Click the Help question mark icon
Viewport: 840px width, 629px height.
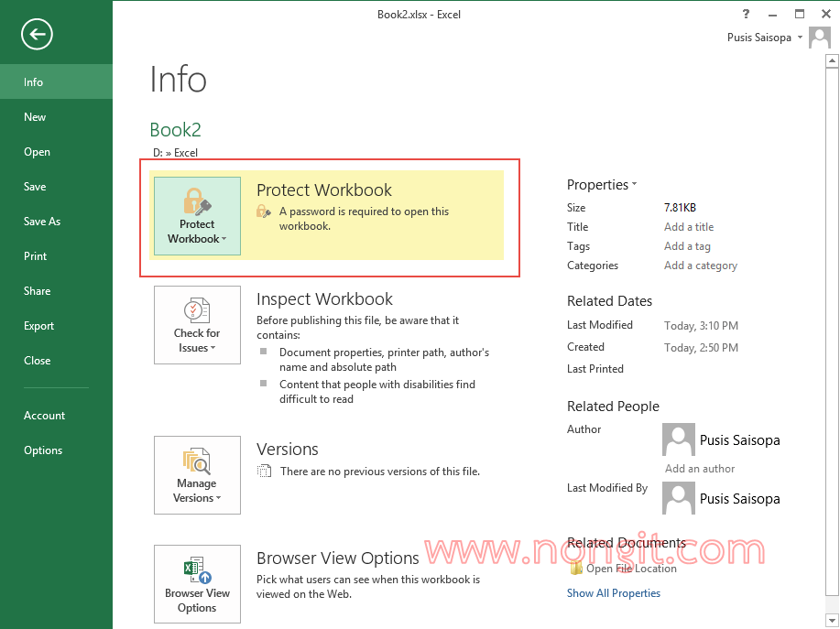(746, 14)
